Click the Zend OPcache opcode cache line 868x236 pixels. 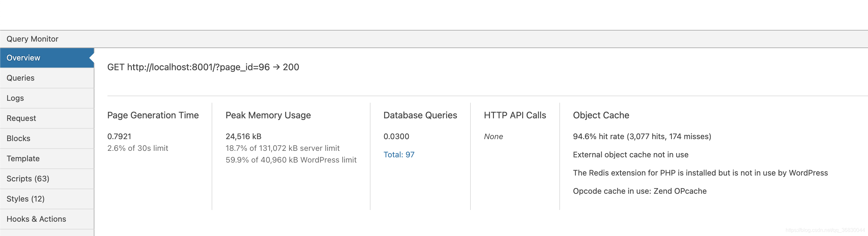pos(639,191)
